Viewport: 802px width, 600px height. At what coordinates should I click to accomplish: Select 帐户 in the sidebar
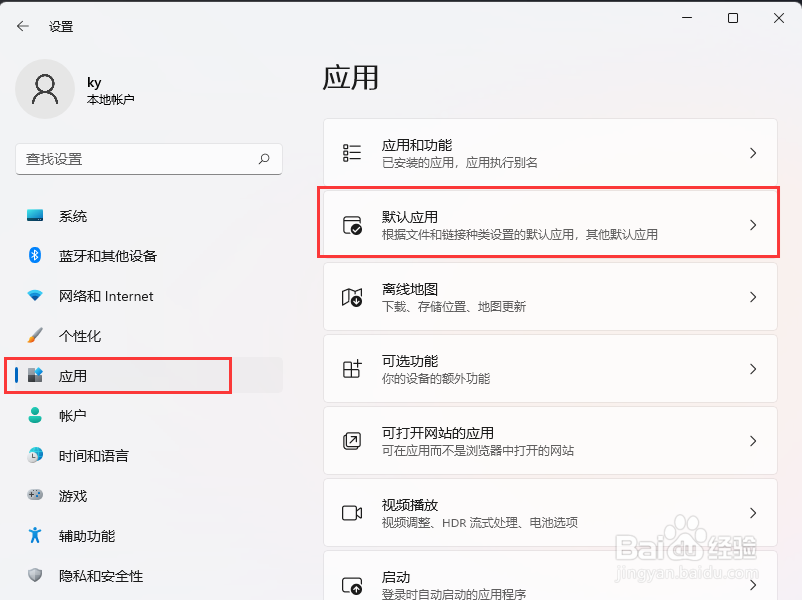pyautogui.click(x=149, y=415)
